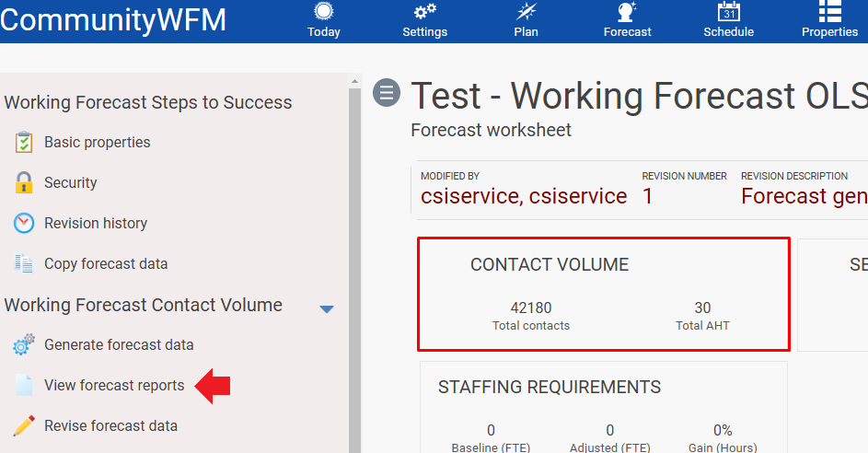Click the sidebar scrollbar up arrow
Viewport: 868px width, 453px height.
pyautogui.click(x=354, y=81)
